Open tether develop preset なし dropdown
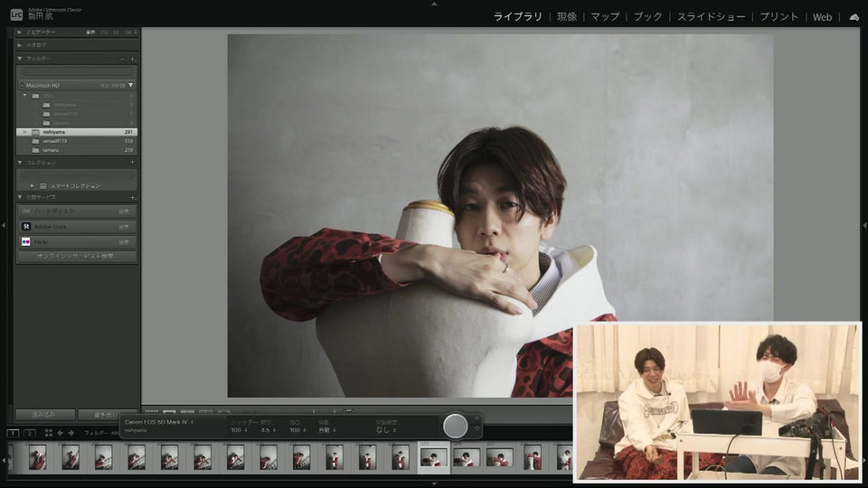 [x=386, y=430]
